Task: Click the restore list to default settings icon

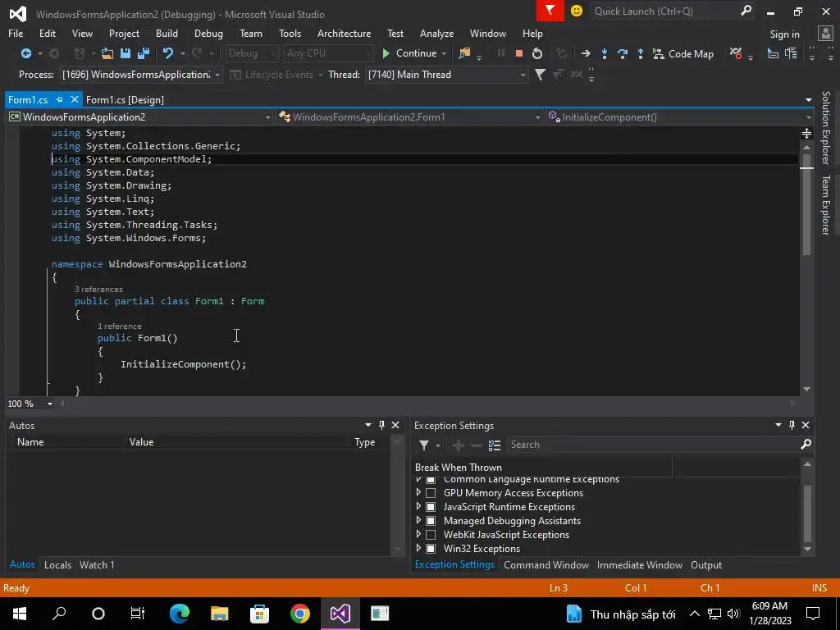Action: (494, 445)
